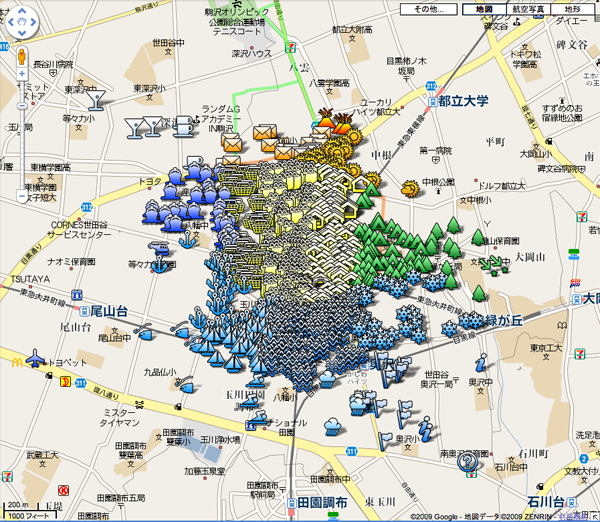
Task: Click the airplane marker at left edge
Action: (36, 358)
